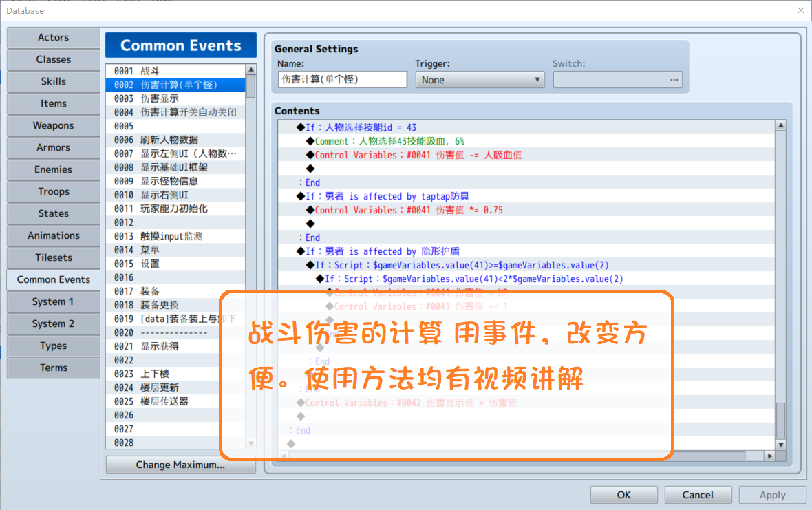812x510 pixels.
Task: Switch to the Tilesets tab
Action: (54, 257)
